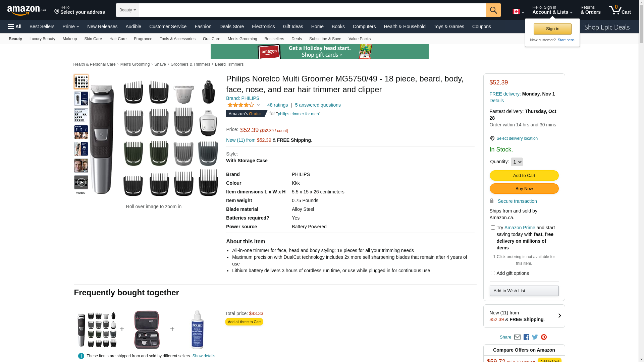Expand the star rating breakdown chevron
The image size is (644, 362).
click(x=258, y=105)
